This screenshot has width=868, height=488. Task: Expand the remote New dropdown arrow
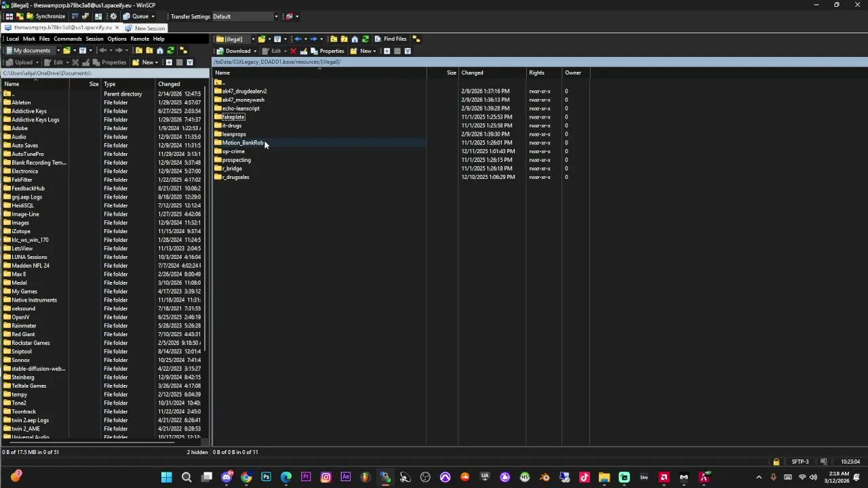(374, 51)
